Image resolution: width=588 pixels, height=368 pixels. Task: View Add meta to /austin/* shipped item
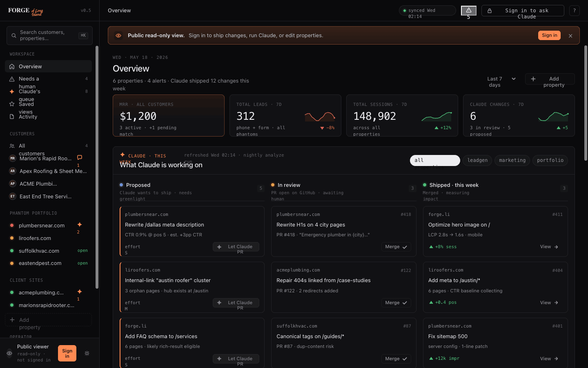pyautogui.click(x=549, y=303)
